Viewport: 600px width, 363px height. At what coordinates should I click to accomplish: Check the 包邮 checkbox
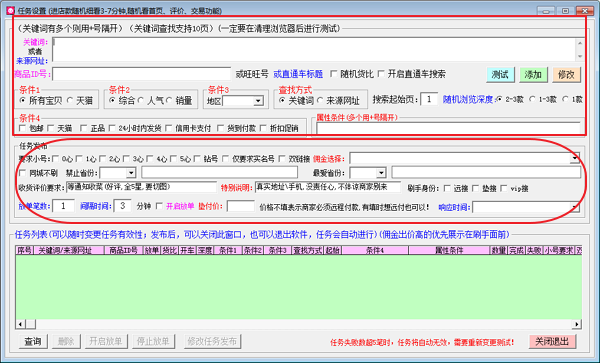coord(23,129)
